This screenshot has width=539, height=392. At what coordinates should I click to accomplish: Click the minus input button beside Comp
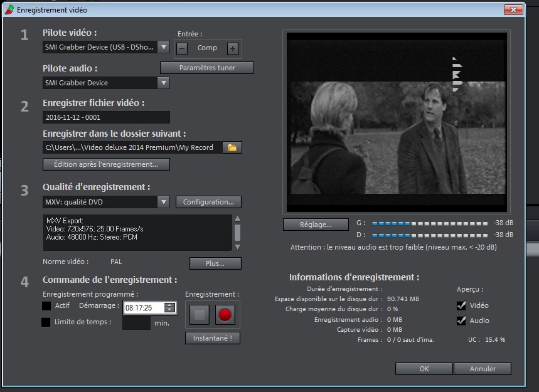[x=182, y=49]
